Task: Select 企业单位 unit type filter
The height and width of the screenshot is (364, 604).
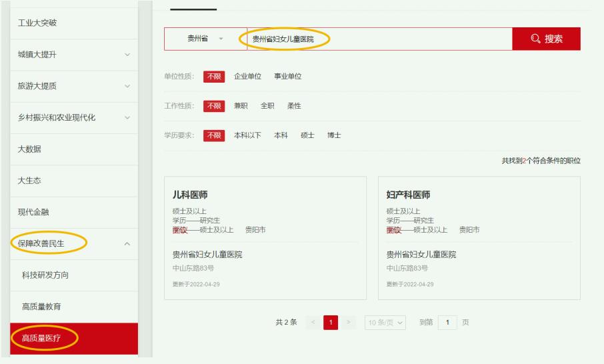Action: [247, 77]
